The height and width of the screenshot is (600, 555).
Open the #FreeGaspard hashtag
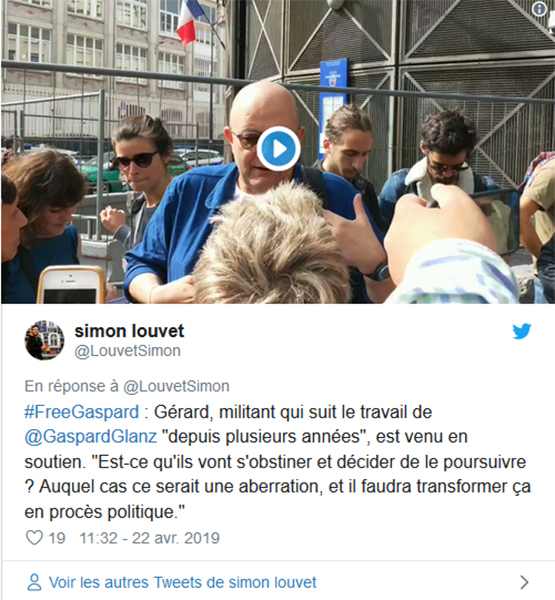[x=82, y=412]
